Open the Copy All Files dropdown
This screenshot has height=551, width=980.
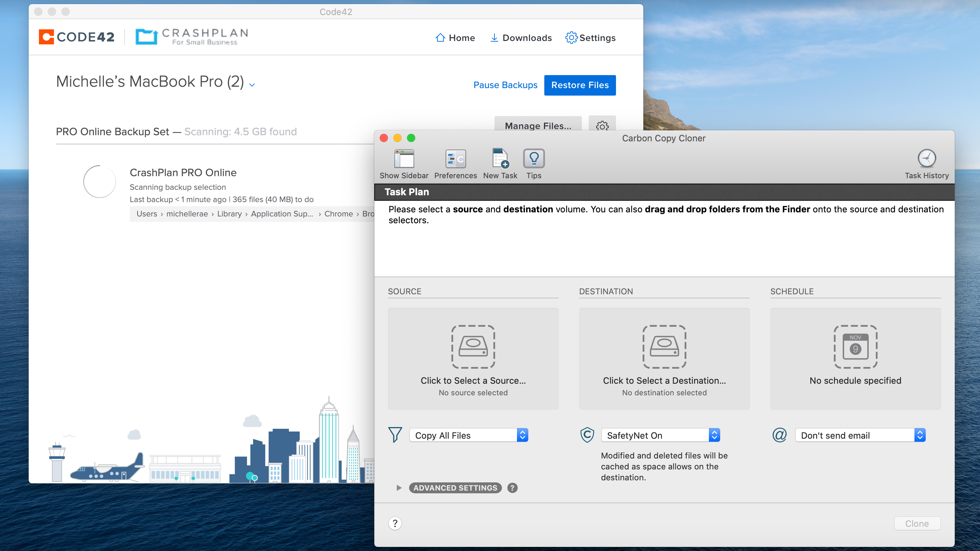[469, 435]
